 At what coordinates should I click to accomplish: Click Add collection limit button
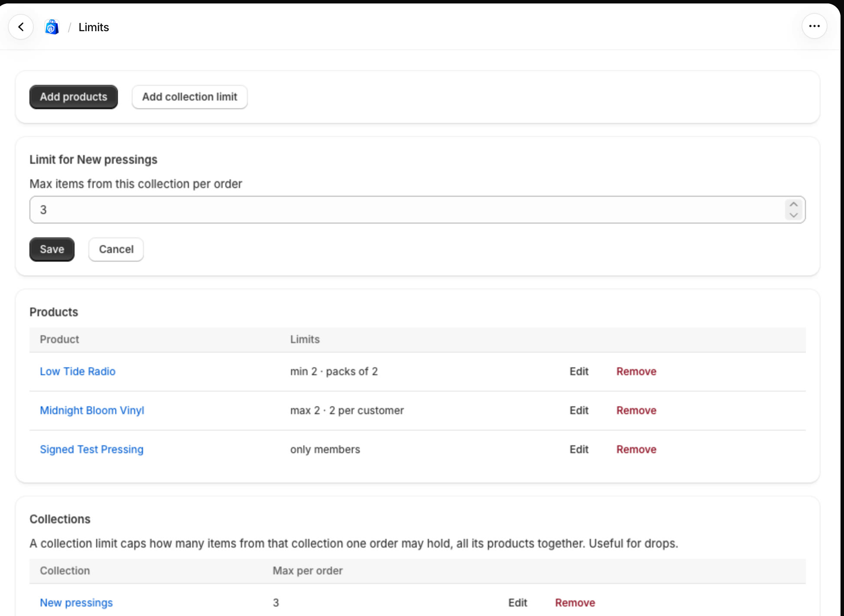pyautogui.click(x=190, y=97)
